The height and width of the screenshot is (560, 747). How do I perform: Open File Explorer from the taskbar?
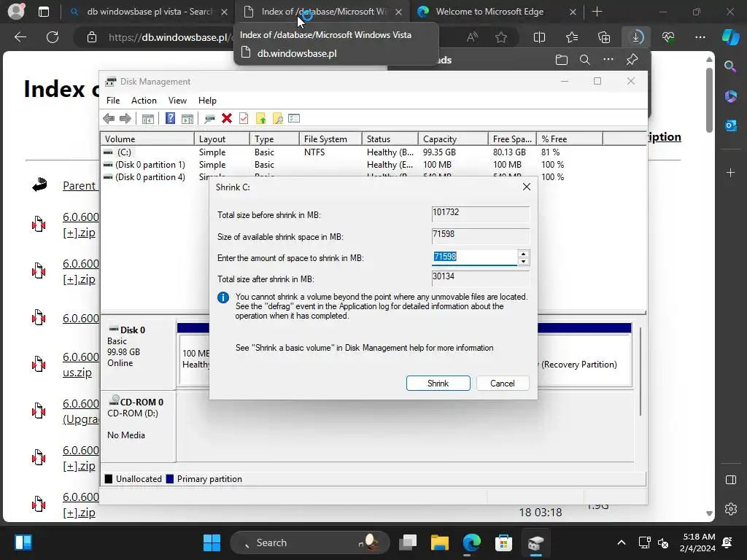tap(440, 542)
